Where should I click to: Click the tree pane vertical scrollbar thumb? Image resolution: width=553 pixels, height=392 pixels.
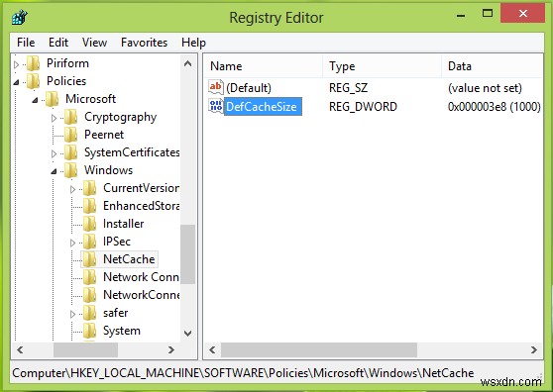coord(188,254)
